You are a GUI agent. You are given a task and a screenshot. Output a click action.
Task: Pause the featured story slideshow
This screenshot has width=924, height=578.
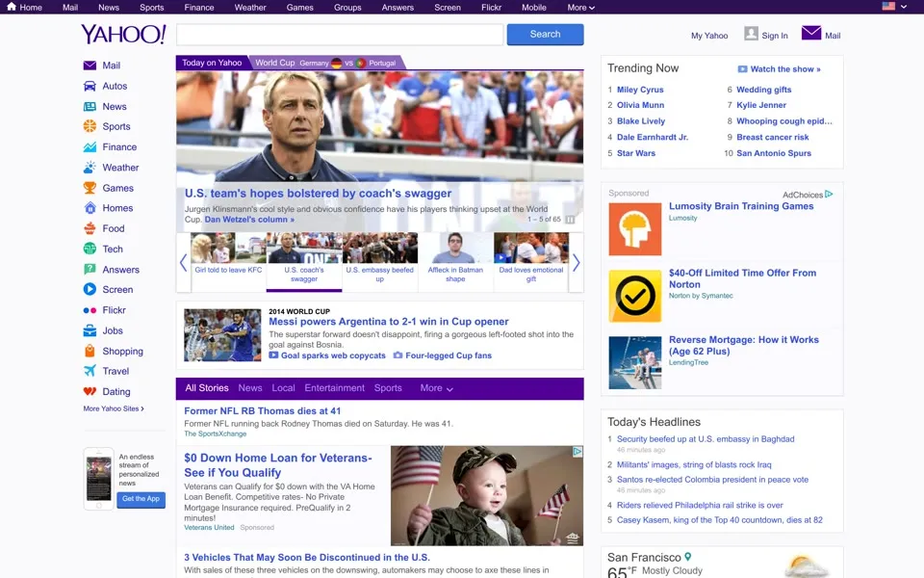(x=570, y=220)
